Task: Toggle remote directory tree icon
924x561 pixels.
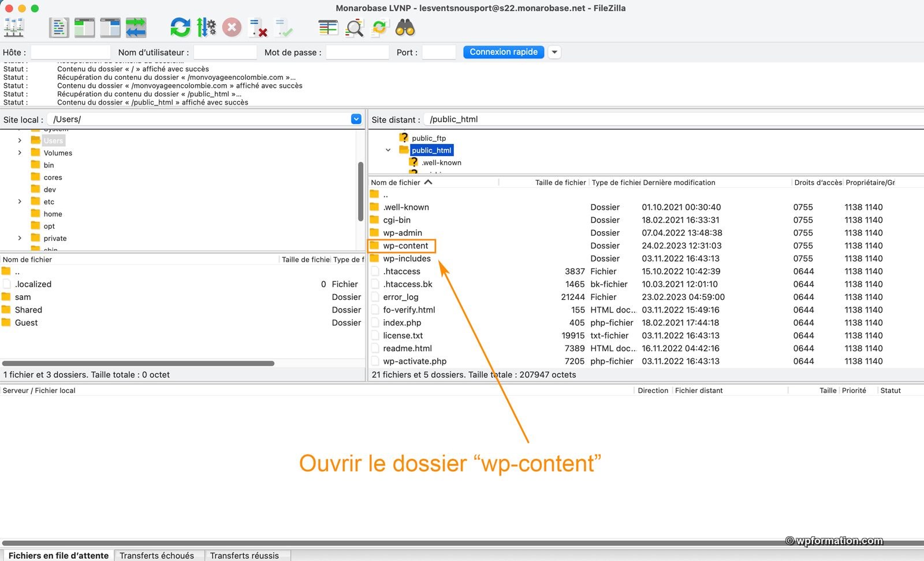Action: 110,28
